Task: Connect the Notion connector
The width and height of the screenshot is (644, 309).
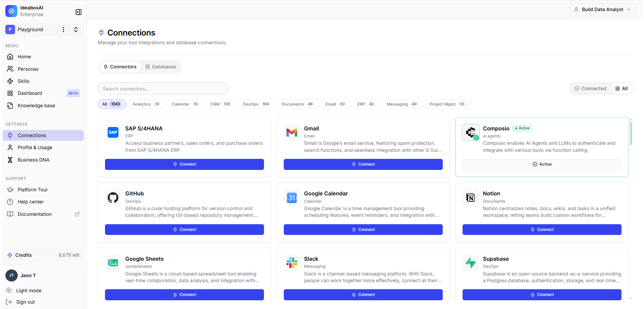Action: (x=542, y=230)
